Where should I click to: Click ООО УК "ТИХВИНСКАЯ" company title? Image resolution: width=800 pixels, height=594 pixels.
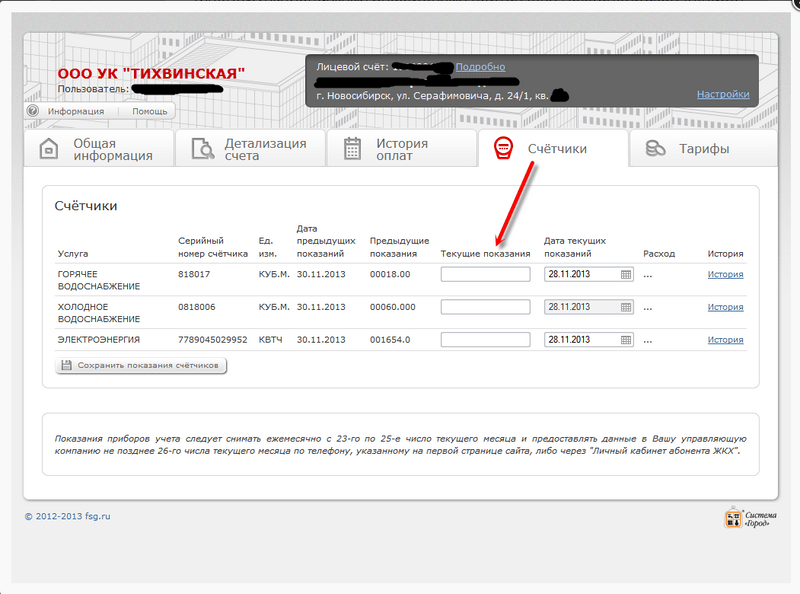151,74
